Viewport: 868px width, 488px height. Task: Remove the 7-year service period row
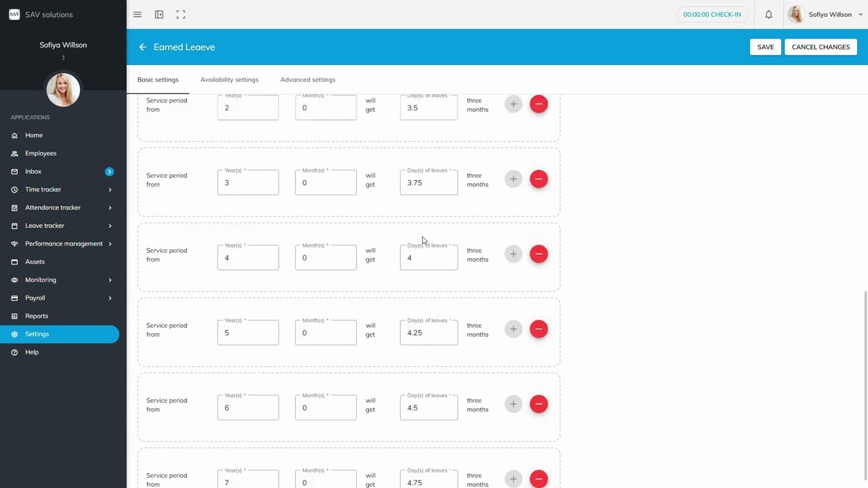click(x=538, y=479)
